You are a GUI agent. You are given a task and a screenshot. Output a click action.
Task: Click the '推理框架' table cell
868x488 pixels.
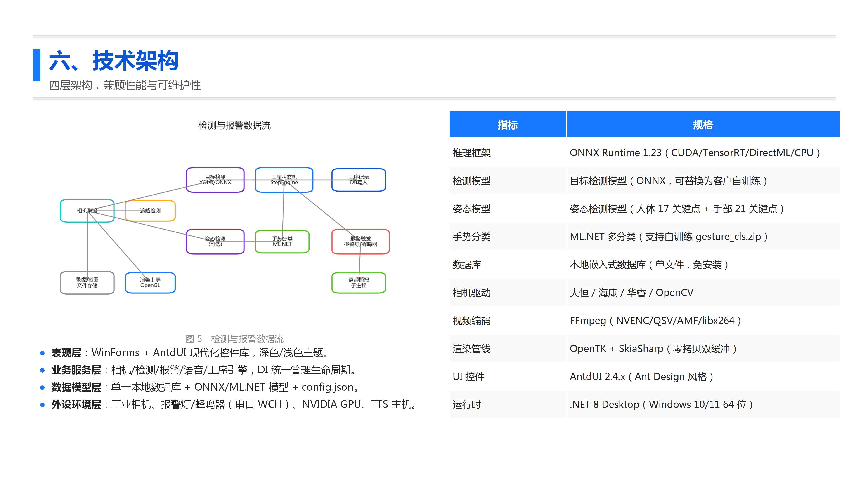508,153
